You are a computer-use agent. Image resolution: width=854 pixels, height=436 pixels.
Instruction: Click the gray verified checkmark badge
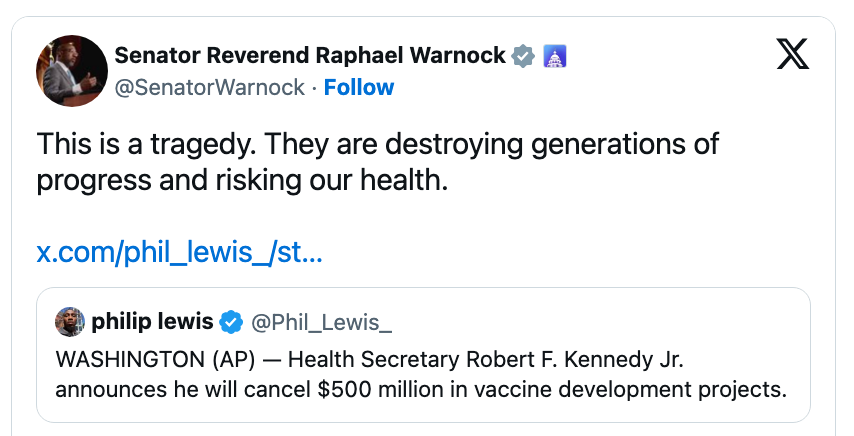click(x=523, y=56)
